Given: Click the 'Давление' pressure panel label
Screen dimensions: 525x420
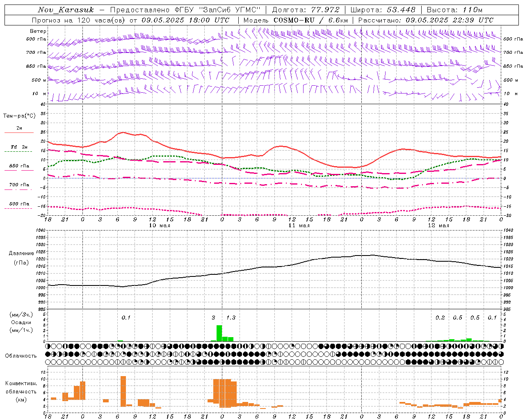Looking at the screenshot, I should [x=21, y=253].
